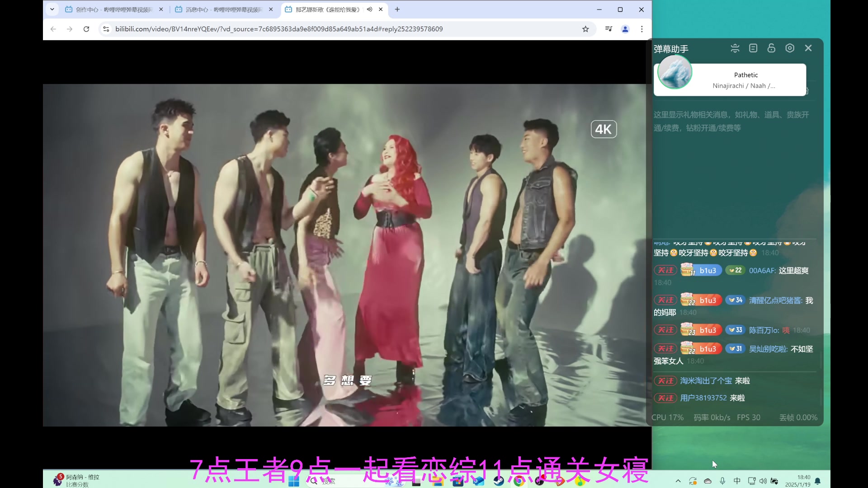
Task: Mute audio on the playing video tab
Action: (370, 9)
